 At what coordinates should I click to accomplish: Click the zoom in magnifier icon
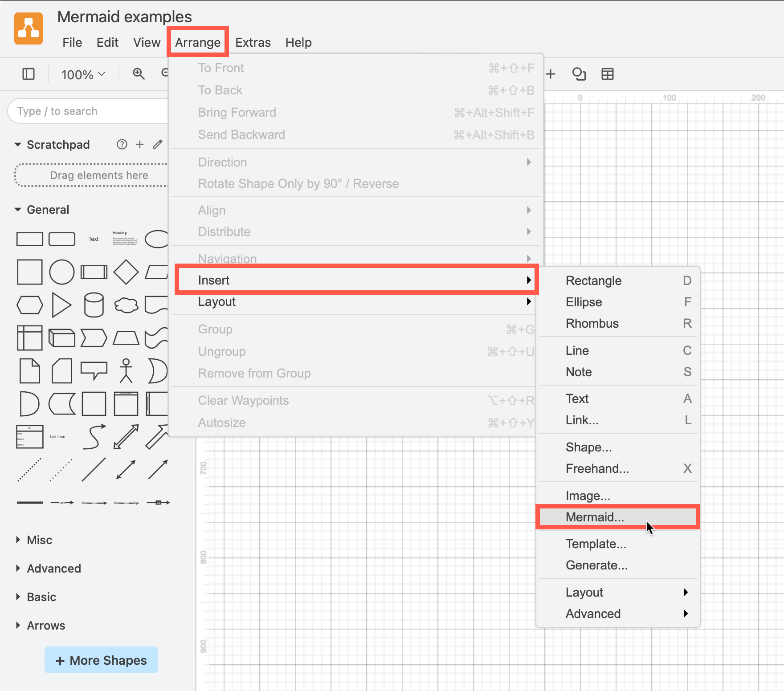pyautogui.click(x=139, y=74)
